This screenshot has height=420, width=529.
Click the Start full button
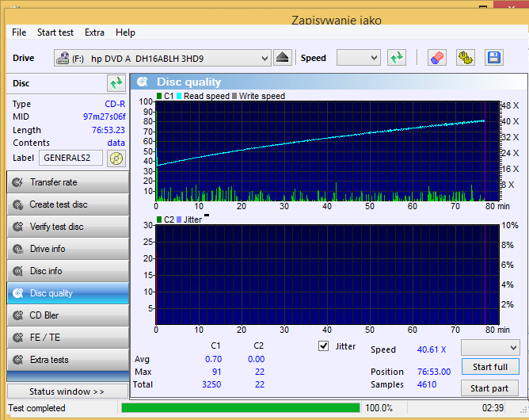point(490,367)
